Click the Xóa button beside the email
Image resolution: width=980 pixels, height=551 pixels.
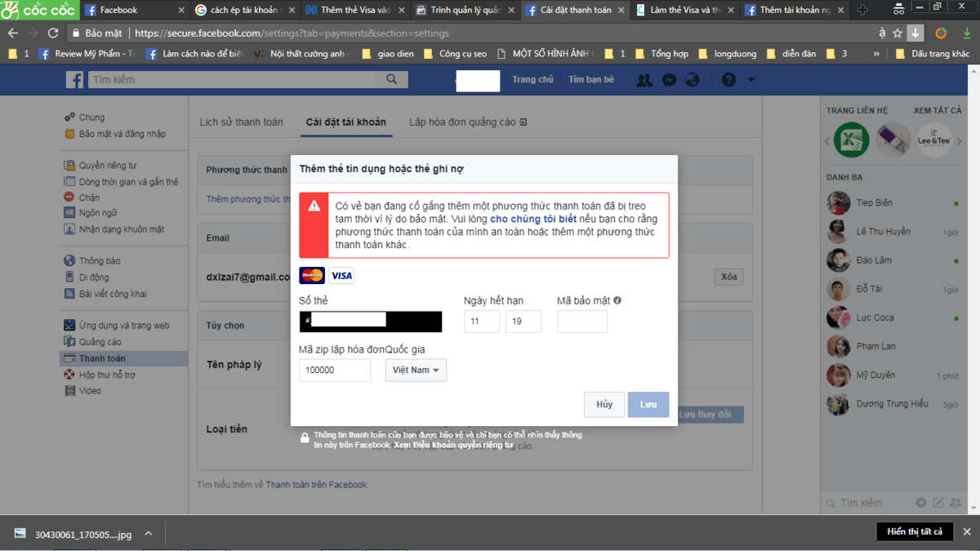[728, 277]
